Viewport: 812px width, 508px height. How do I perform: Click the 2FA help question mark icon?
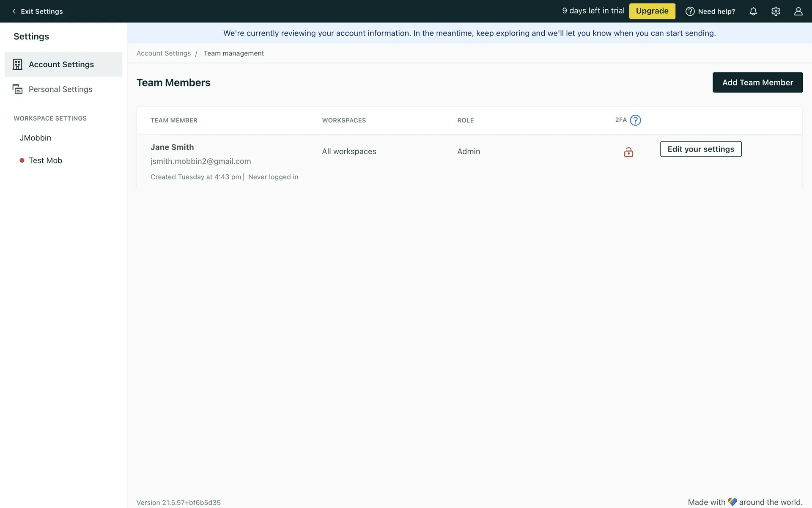635,120
